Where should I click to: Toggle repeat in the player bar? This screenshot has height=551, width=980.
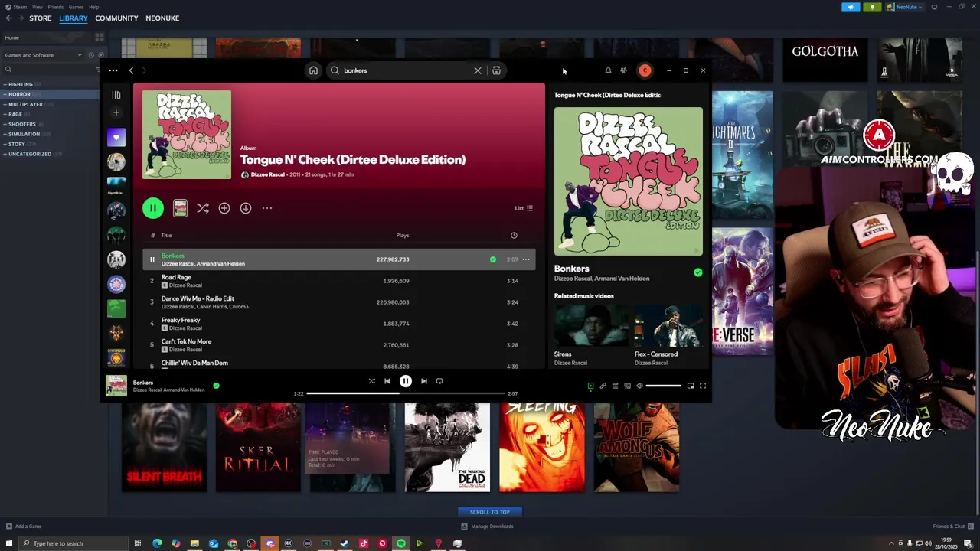pos(439,381)
